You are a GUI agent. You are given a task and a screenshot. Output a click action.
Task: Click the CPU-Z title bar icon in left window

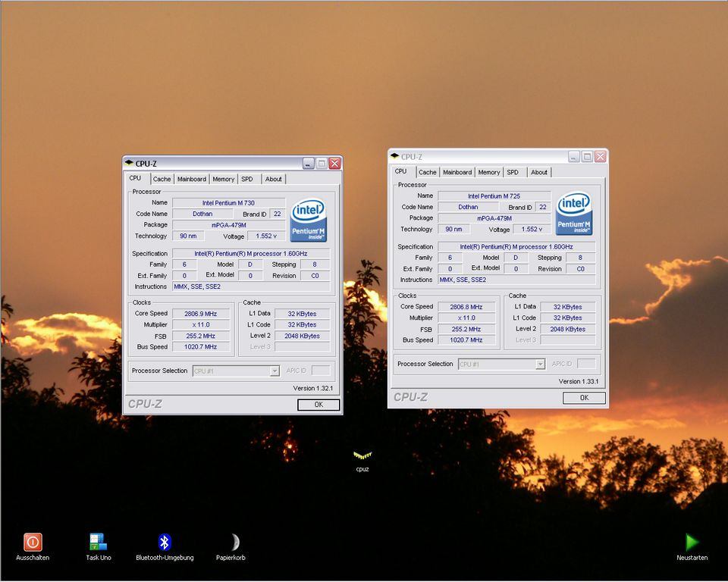[x=129, y=163]
